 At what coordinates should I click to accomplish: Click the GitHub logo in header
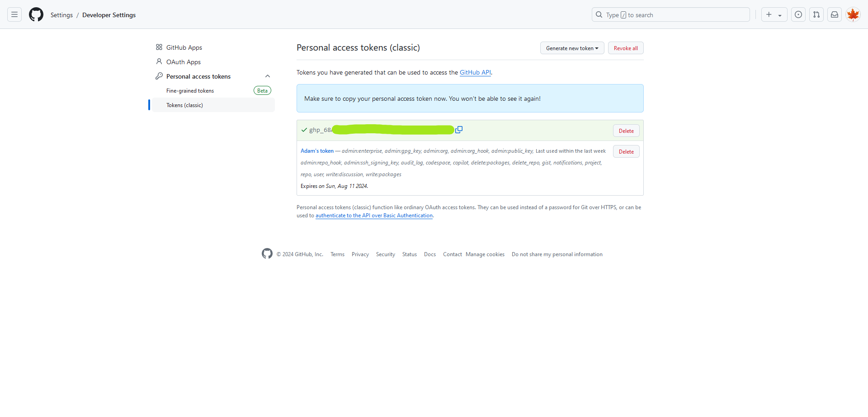point(36,15)
